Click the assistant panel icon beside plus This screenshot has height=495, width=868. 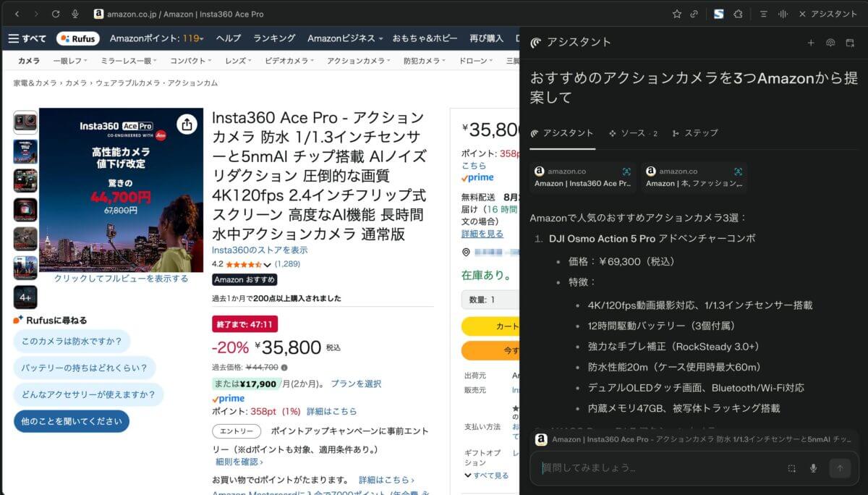[x=830, y=43]
